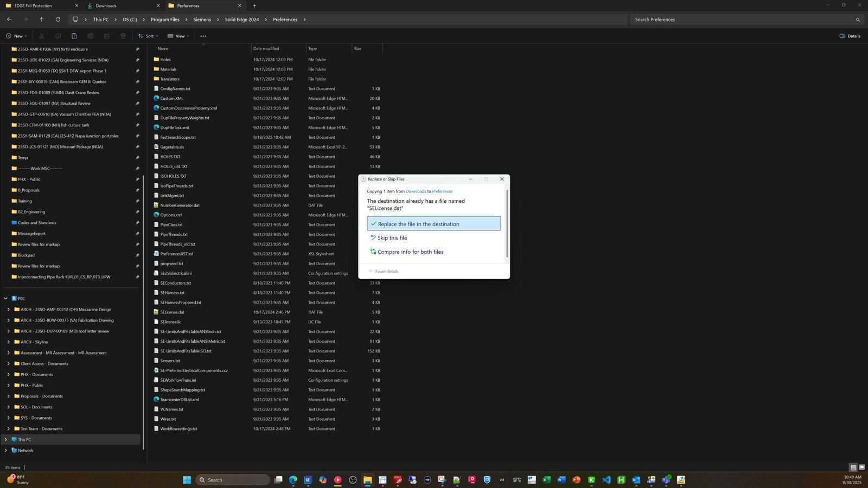Select the Options.xml file
The width and height of the screenshot is (868, 488).
click(171, 215)
